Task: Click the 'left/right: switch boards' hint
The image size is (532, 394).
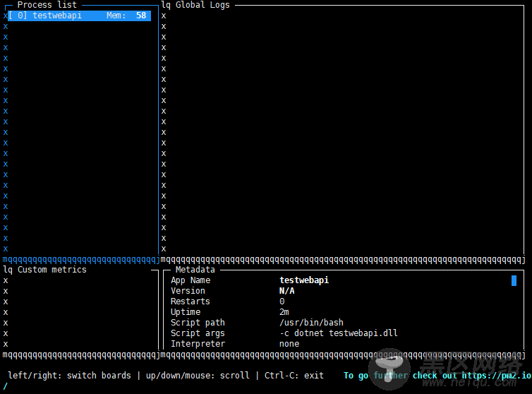Action: pyautogui.click(x=69, y=376)
